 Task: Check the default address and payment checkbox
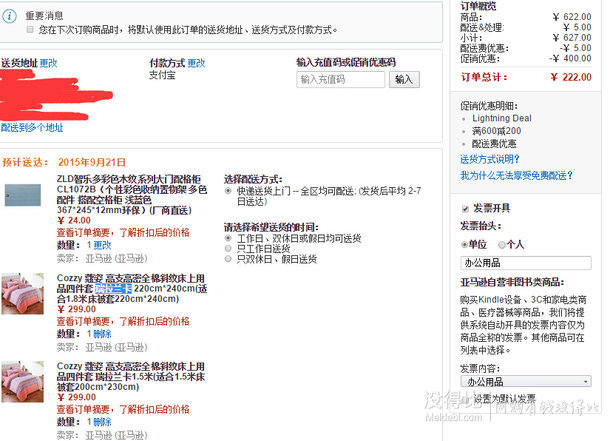point(30,30)
